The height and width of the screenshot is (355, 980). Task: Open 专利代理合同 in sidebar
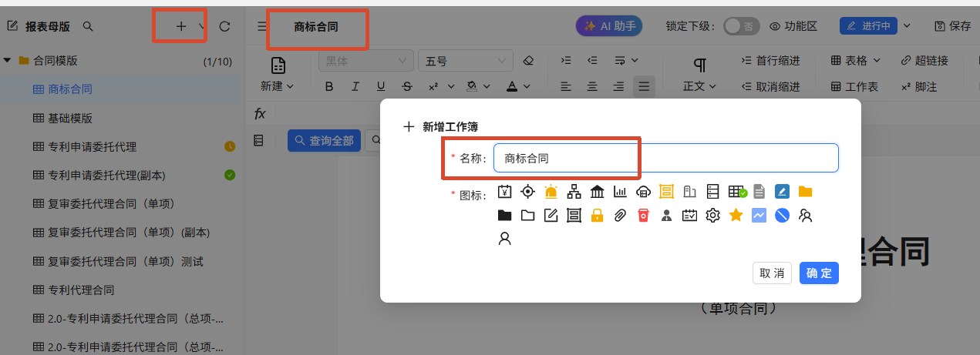[x=81, y=290]
